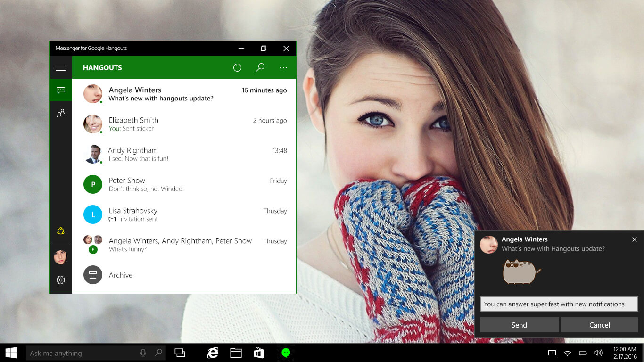Open Andy Rightham conversation
Image resolution: width=644 pixels, height=362 pixels.
click(184, 154)
